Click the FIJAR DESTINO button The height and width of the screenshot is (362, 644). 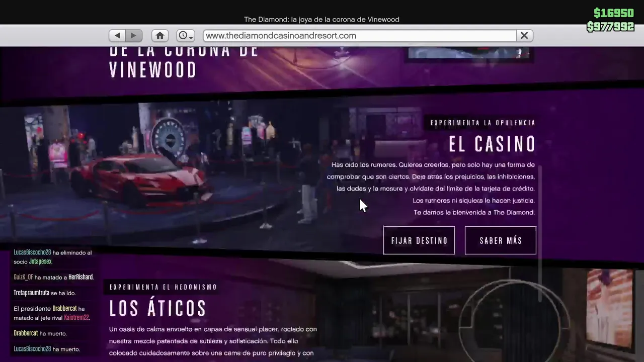(x=419, y=240)
